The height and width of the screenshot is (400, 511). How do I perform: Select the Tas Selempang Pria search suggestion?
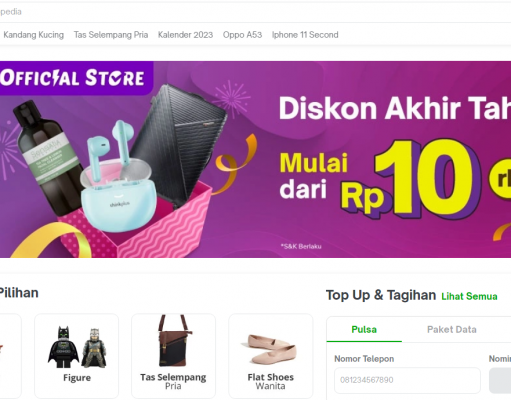pos(111,35)
